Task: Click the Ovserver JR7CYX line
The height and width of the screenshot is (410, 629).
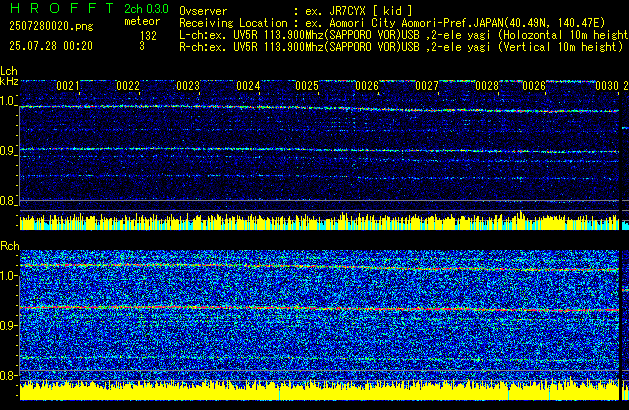Action: point(296,11)
